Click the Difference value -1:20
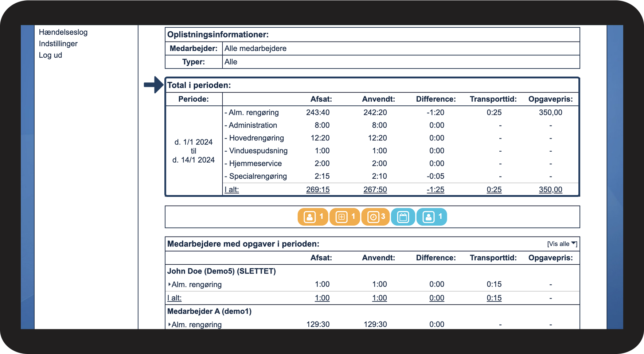Viewport: 644px width, 354px height. 436,113
